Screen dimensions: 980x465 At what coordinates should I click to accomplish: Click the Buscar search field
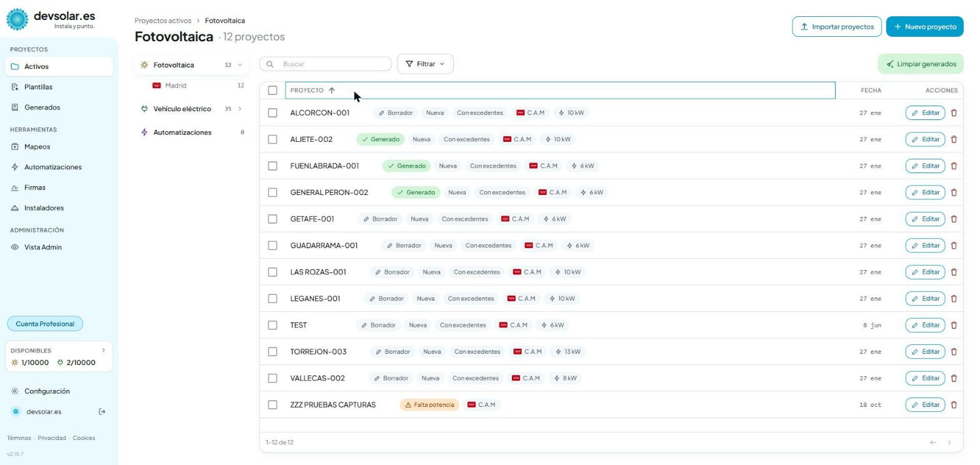click(x=326, y=64)
